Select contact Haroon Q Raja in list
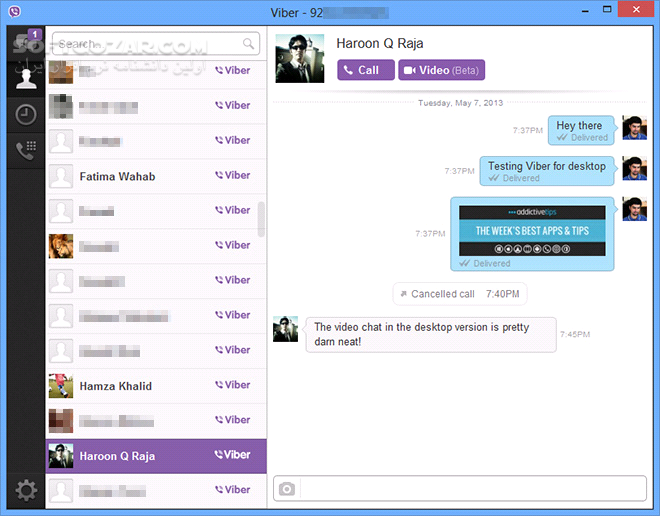This screenshot has width=660, height=516. [156, 456]
